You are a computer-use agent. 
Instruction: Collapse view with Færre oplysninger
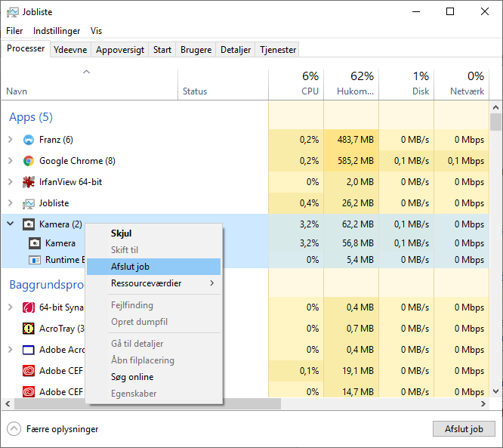[x=14, y=429]
